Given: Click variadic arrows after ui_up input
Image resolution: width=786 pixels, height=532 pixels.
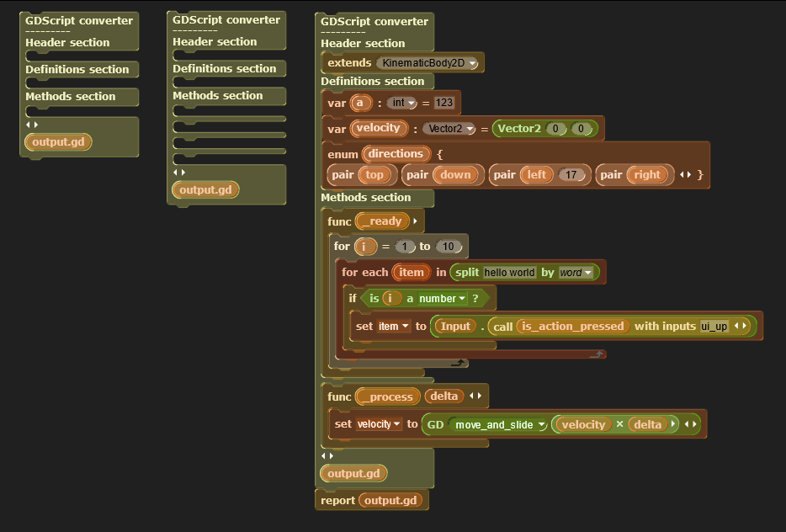Looking at the screenshot, I should (741, 326).
